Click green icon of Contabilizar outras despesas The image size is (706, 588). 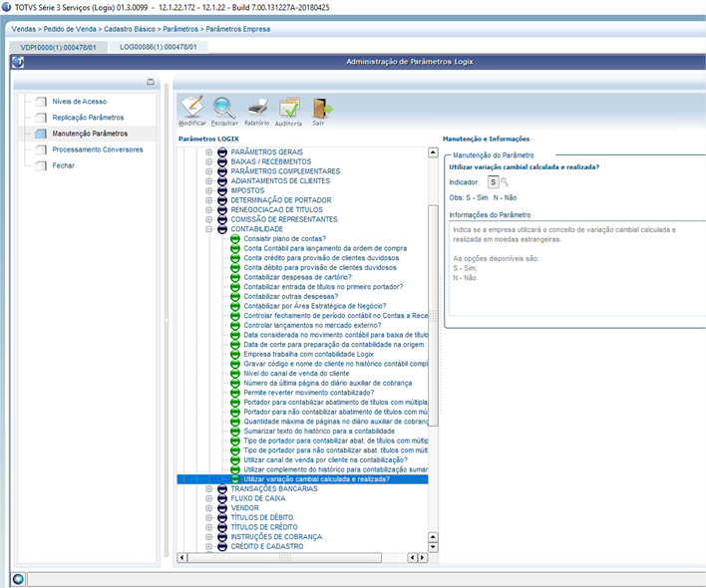coord(235,296)
